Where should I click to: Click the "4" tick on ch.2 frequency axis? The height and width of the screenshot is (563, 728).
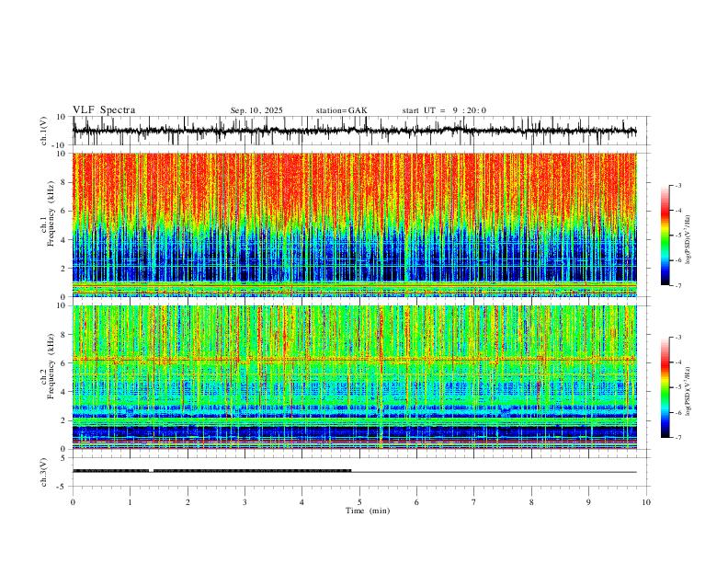tap(64, 392)
